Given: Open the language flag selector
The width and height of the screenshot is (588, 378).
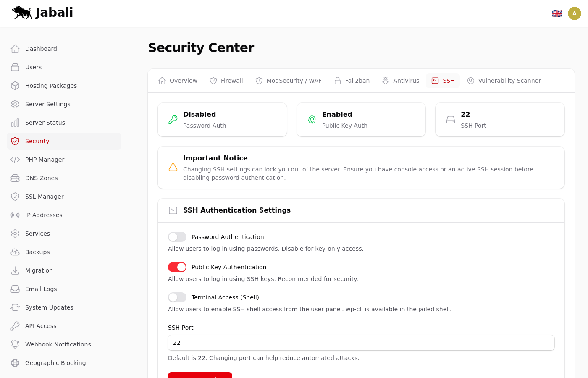Looking at the screenshot, I should pyautogui.click(x=557, y=13).
